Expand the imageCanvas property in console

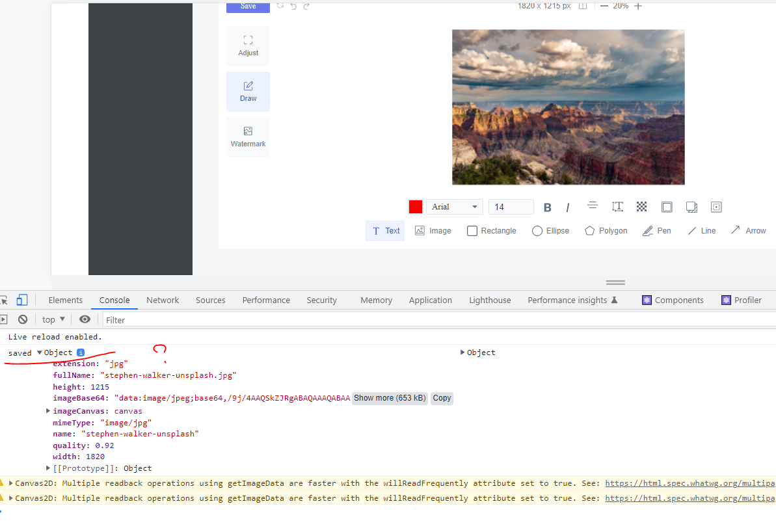(48, 410)
